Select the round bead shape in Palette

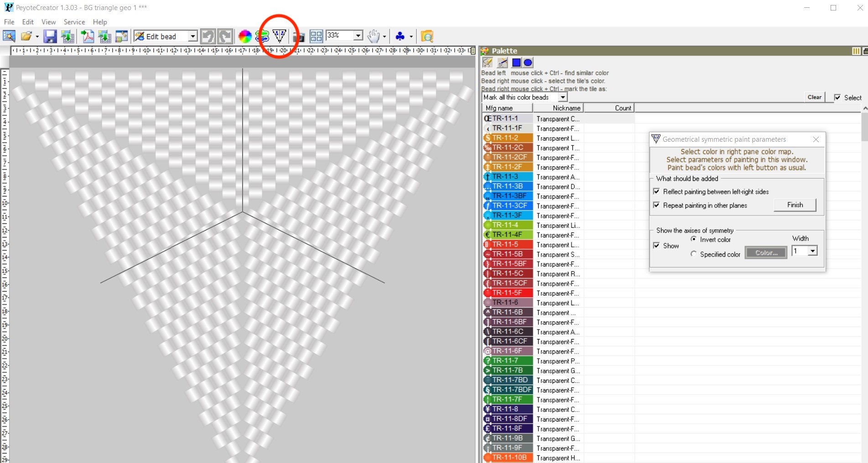point(528,62)
